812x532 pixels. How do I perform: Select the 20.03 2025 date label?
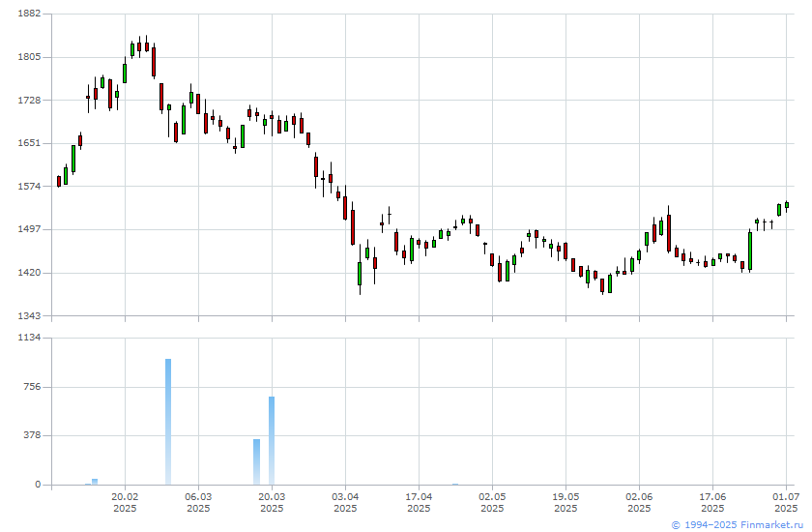click(x=272, y=502)
